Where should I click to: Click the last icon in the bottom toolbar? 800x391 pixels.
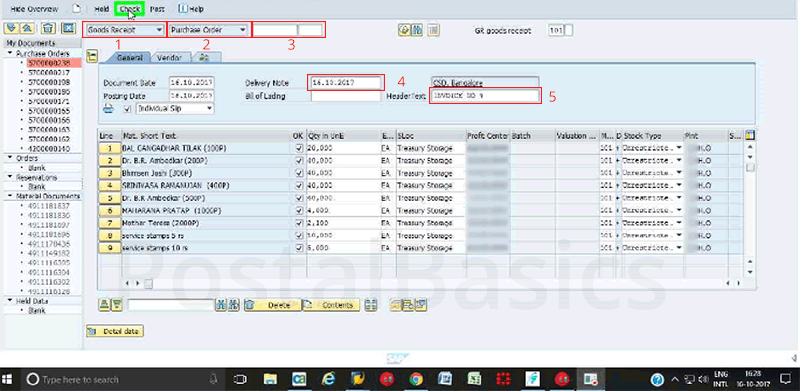(x=421, y=305)
